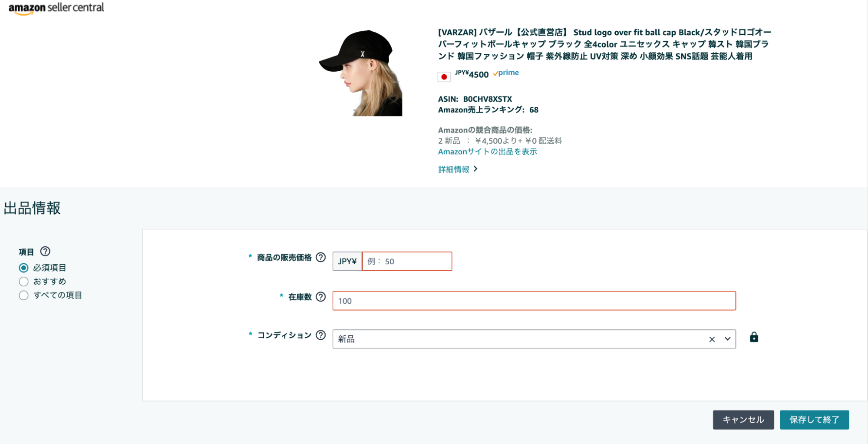Click the 保存して終了 button
Viewport: 868px width, 444px height.
(815, 420)
